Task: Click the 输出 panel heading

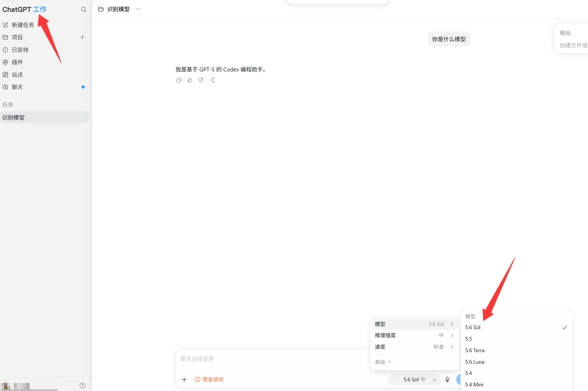Action: pos(565,33)
